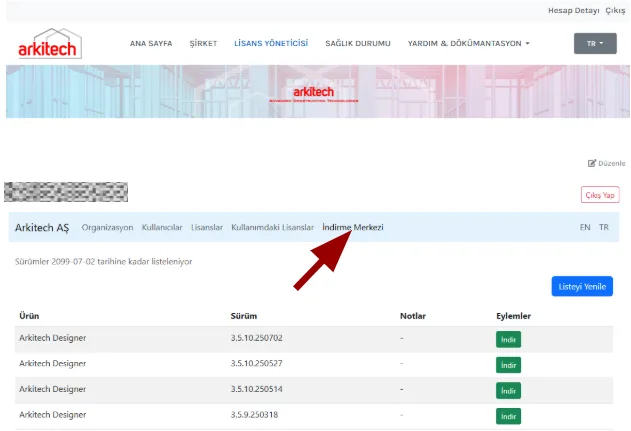This screenshot has height=431, width=631.
Task: Click the Düzenle edit pencil icon
Action: pyautogui.click(x=592, y=163)
